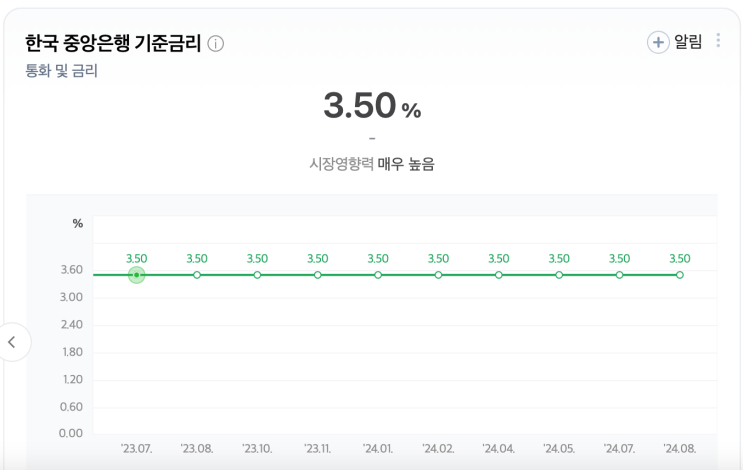Open the 통화 및 금리 category link
The image size is (743, 470).
pyautogui.click(x=61, y=71)
